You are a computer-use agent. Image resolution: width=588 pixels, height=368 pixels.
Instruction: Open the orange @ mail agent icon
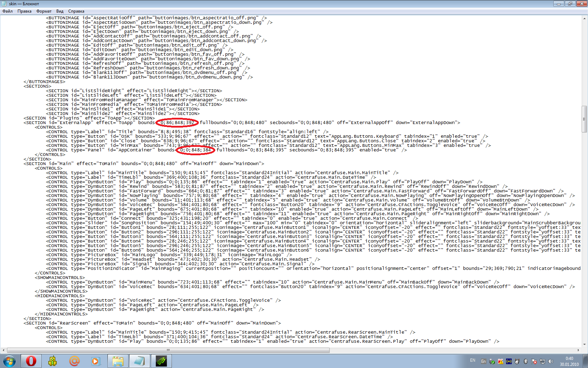tap(74, 361)
